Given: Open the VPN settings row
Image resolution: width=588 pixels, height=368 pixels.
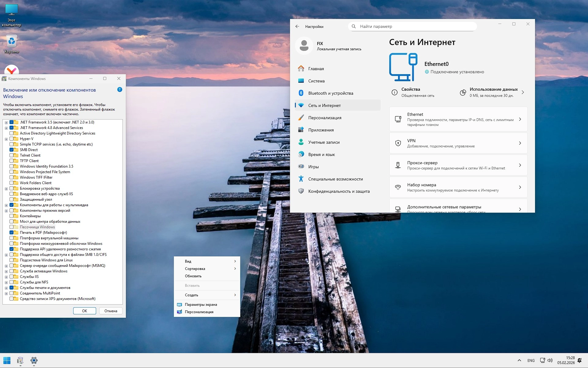Looking at the screenshot, I should (458, 143).
